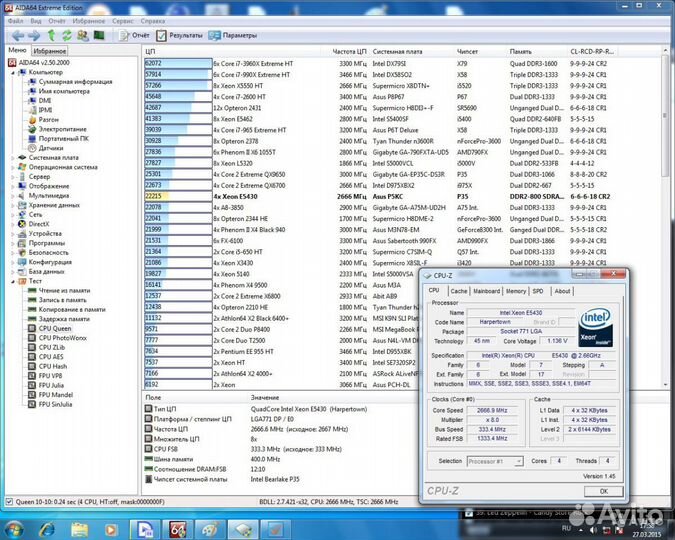Open the Отчёт report button
This screenshot has width=675, height=540.
coord(134,35)
